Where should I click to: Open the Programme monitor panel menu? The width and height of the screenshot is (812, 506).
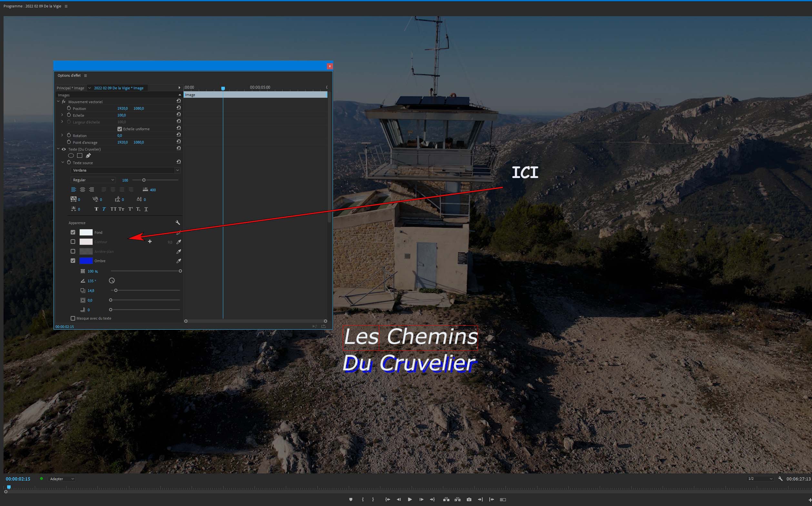[x=66, y=6]
